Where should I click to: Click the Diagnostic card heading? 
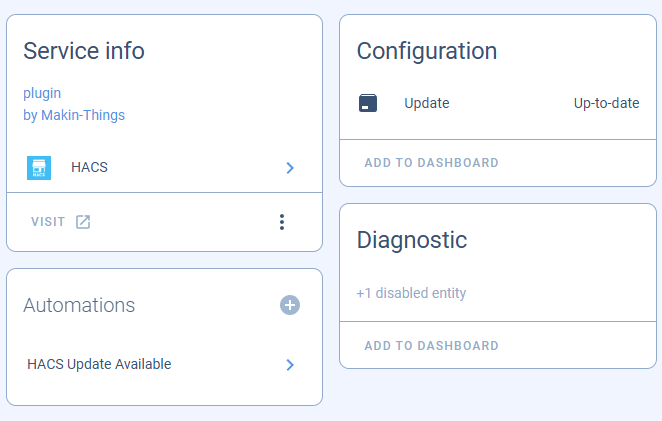(412, 240)
